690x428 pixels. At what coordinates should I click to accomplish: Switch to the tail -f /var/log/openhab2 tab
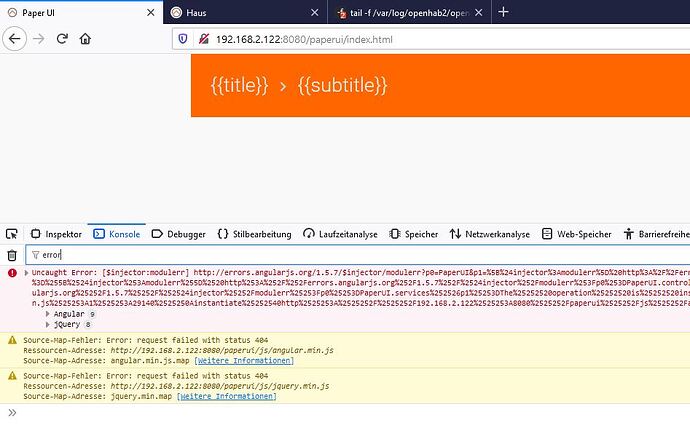point(409,12)
